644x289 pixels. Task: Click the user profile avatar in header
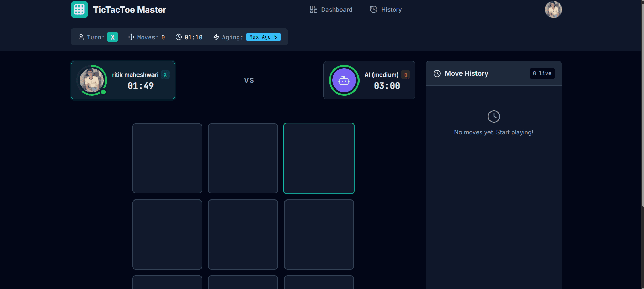(553, 10)
